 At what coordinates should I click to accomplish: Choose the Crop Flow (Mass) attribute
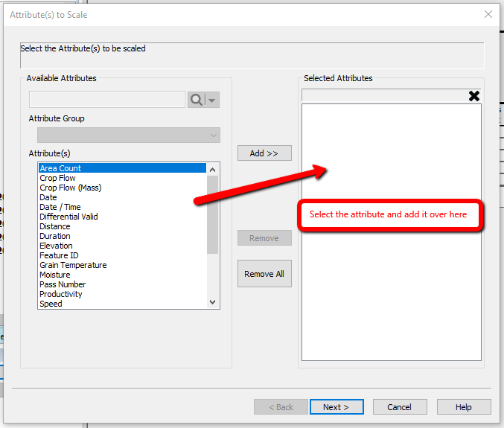coord(71,188)
